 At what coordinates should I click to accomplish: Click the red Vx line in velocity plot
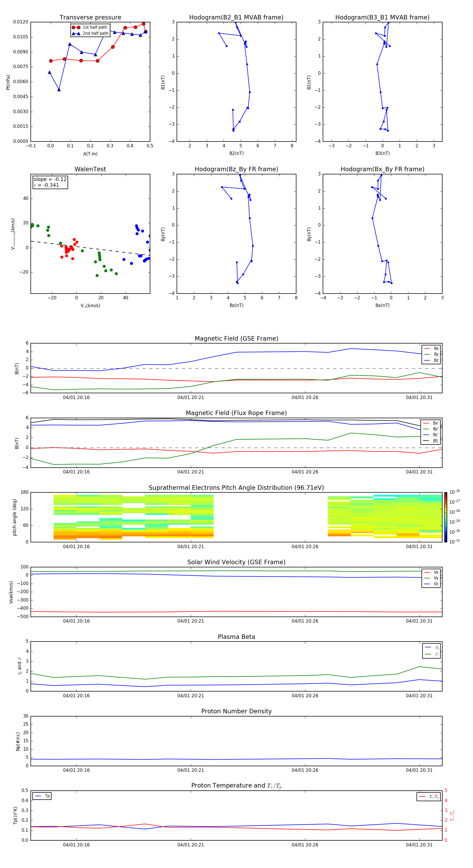coord(236,611)
